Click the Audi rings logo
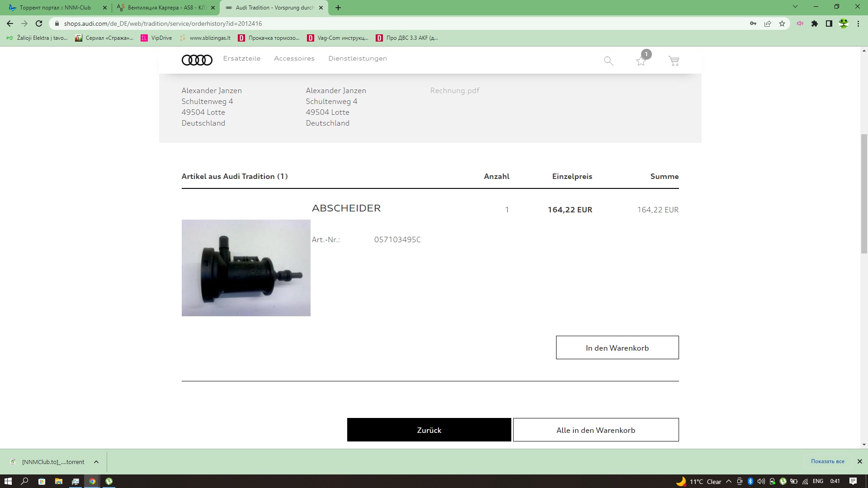 click(x=197, y=60)
